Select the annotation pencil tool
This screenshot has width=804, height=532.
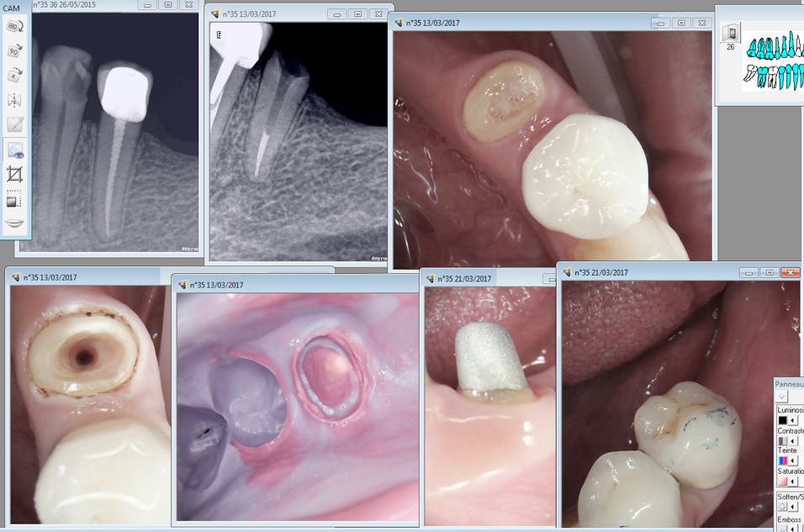[x=14, y=124]
